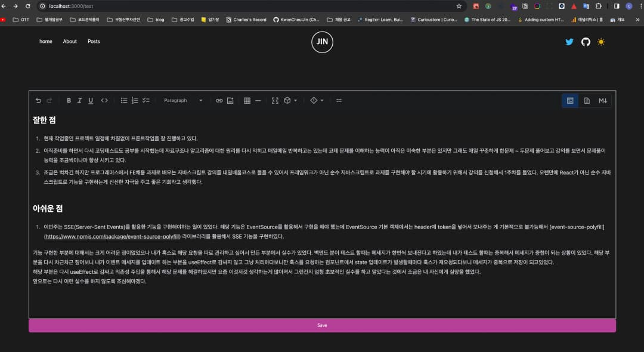Insert a table
The width and height of the screenshot is (644, 352).
point(247,101)
